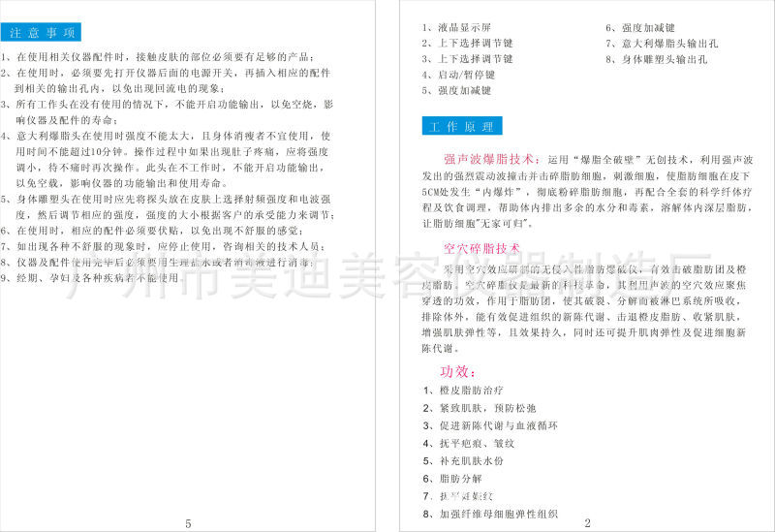Click efficacy item 6、脂肪分解
Viewport: 775px width, 532px height.
pyautogui.click(x=452, y=479)
